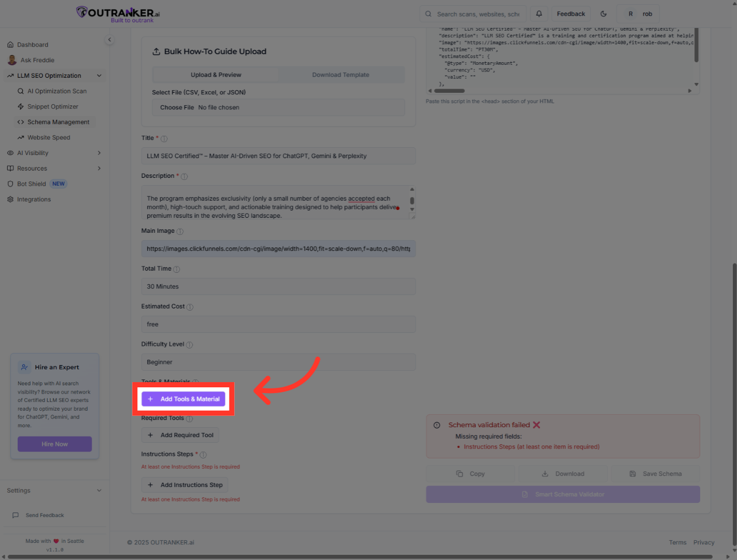This screenshot has height=560, width=737.
Task: Open the Website Speed tool
Action: coord(49,137)
